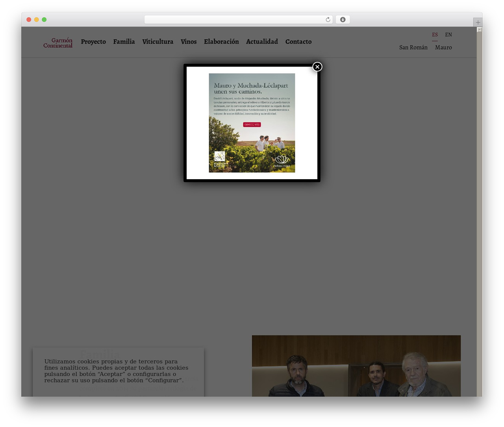Click the popup vineyard banner image
This screenshot has width=504, height=427.
click(252, 123)
